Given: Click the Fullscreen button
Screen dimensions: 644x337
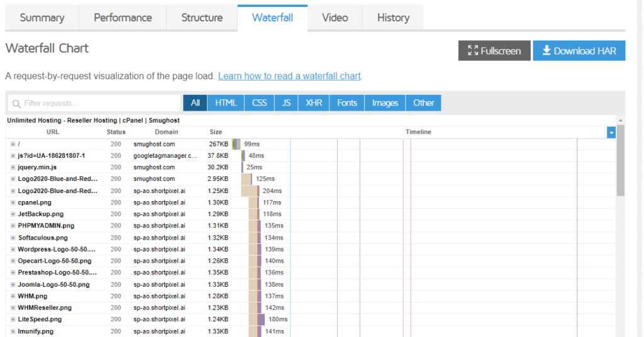Looking at the screenshot, I should 494,51.
